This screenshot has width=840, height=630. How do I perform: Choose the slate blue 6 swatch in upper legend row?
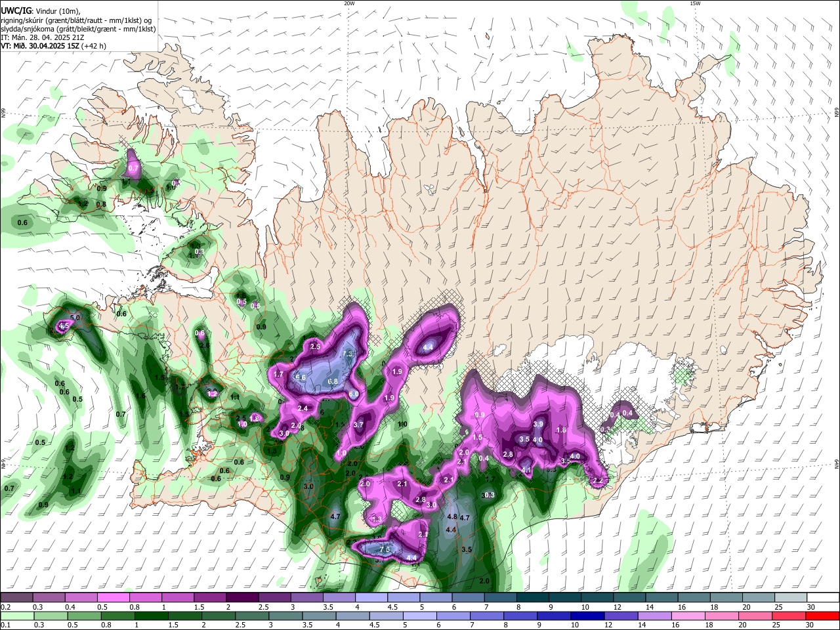(x=469, y=597)
